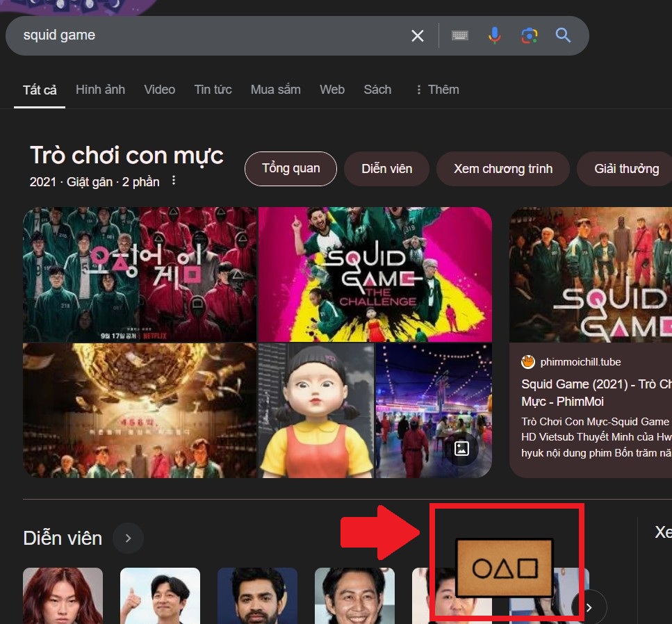Screen dimensions: 672x624
Task: View more images via gallery icon
Action: coord(461,449)
